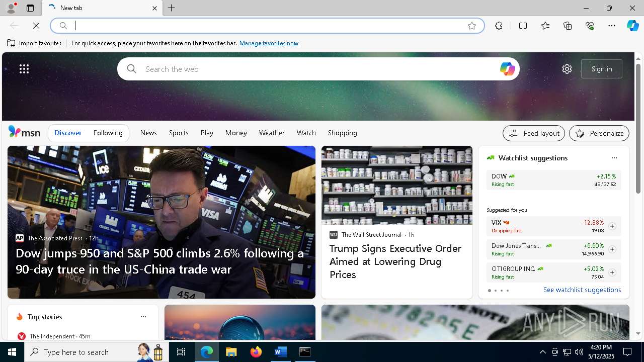The image size is (644, 362).
Task: Open Collections panel
Action: pyautogui.click(x=568, y=26)
